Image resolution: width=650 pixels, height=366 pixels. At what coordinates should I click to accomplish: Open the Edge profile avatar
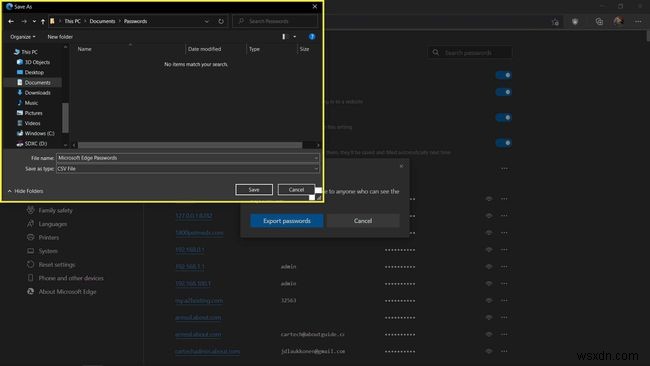click(618, 21)
